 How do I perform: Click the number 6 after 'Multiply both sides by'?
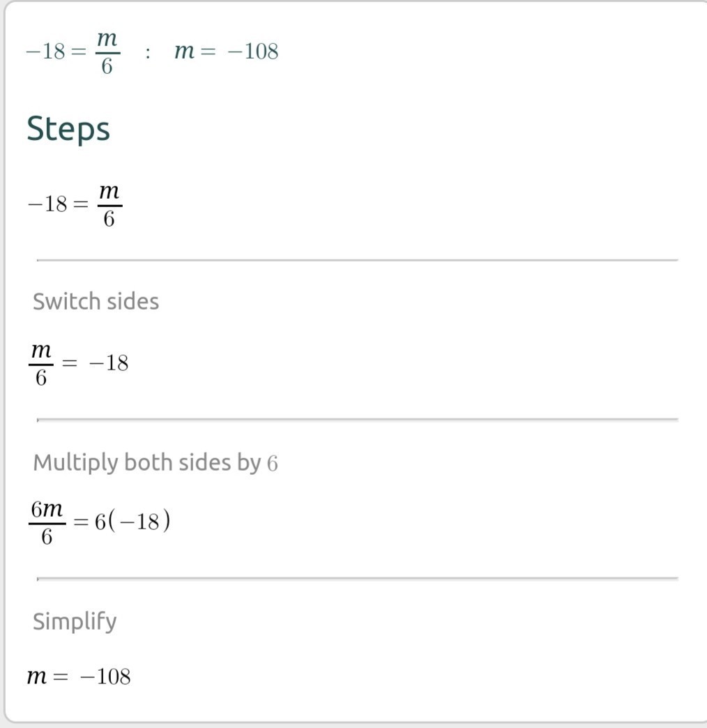click(x=273, y=464)
